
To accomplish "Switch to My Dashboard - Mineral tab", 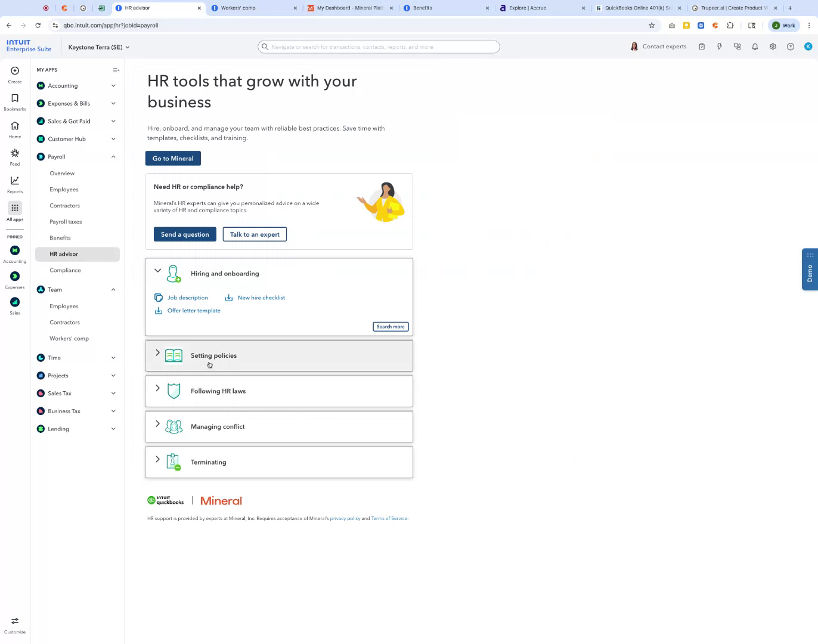I will click(350, 8).
